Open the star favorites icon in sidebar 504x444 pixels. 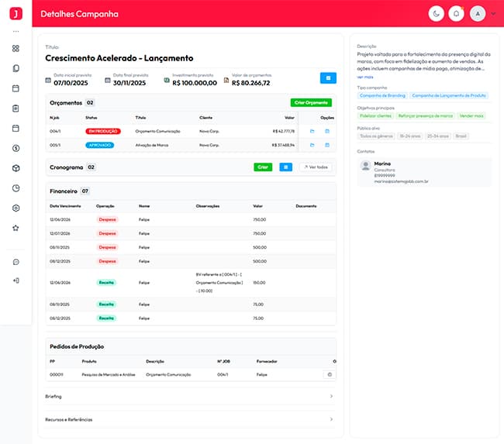16,228
